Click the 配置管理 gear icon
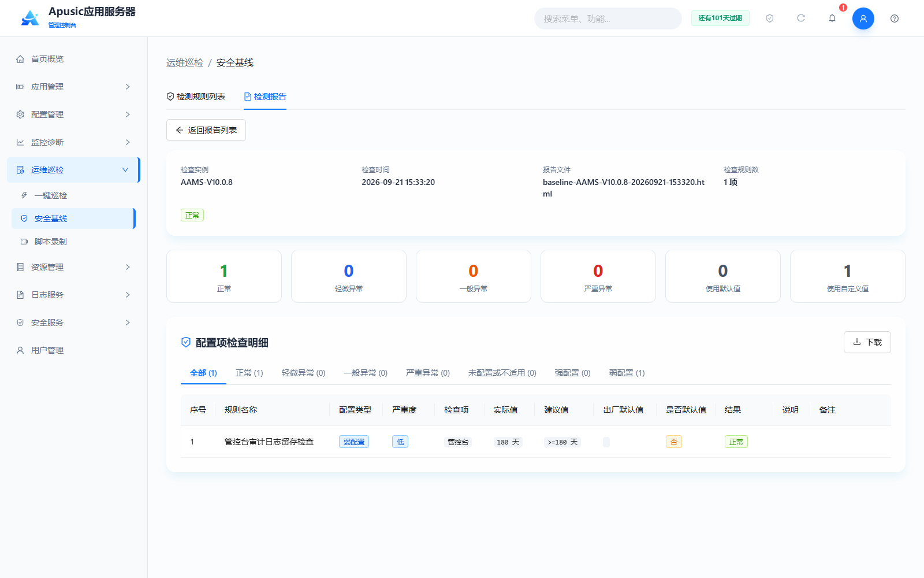 point(20,114)
